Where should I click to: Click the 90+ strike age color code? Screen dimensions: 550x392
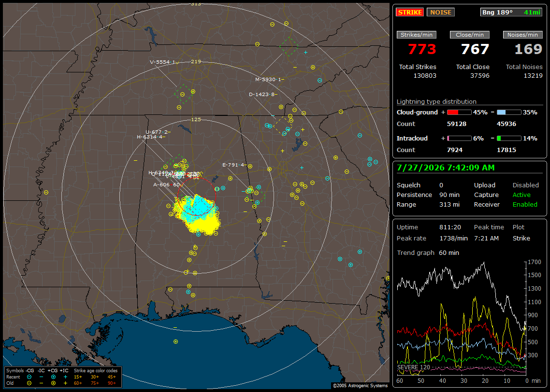pos(112,383)
